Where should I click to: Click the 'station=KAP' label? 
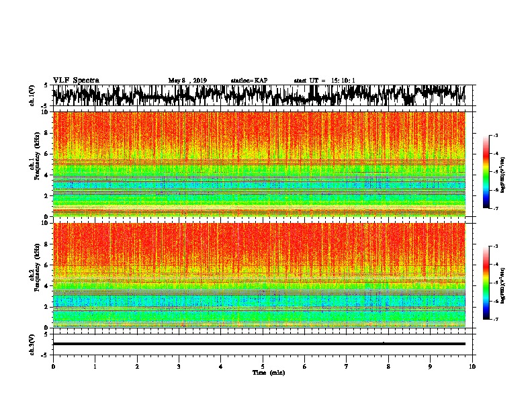[249, 81]
